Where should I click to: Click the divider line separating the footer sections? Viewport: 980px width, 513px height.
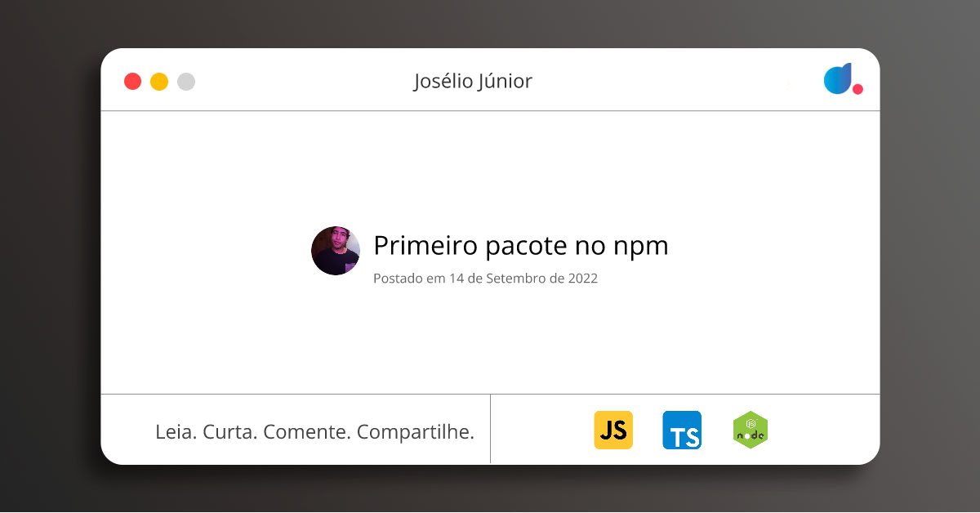[490, 429]
